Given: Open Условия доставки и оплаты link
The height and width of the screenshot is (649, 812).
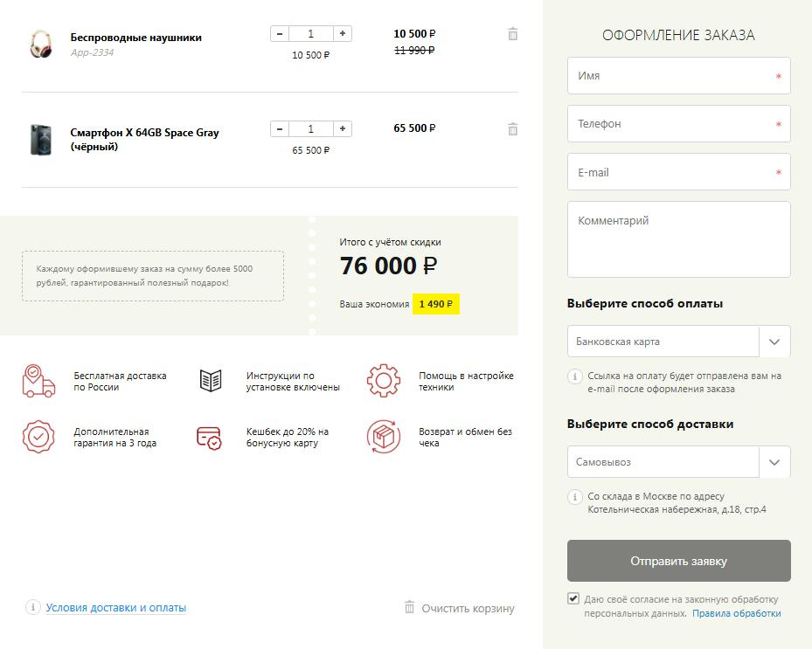Looking at the screenshot, I should pyautogui.click(x=116, y=608).
